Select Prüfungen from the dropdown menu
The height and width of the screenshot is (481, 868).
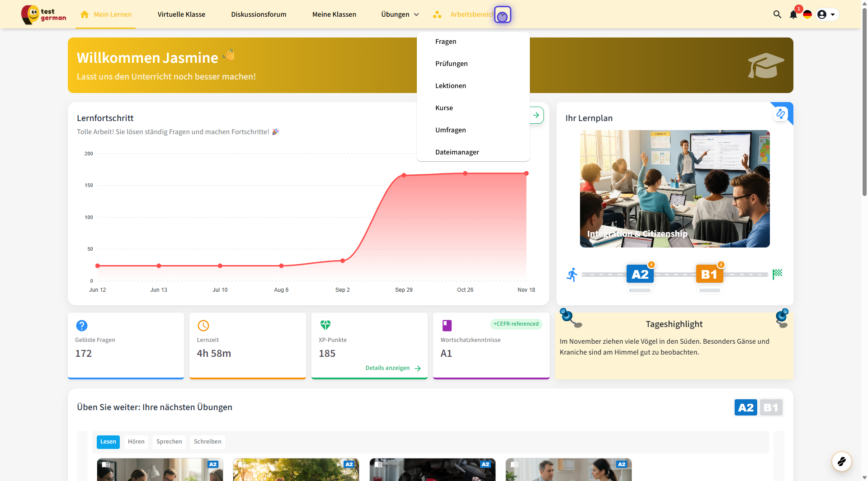(x=451, y=64)
